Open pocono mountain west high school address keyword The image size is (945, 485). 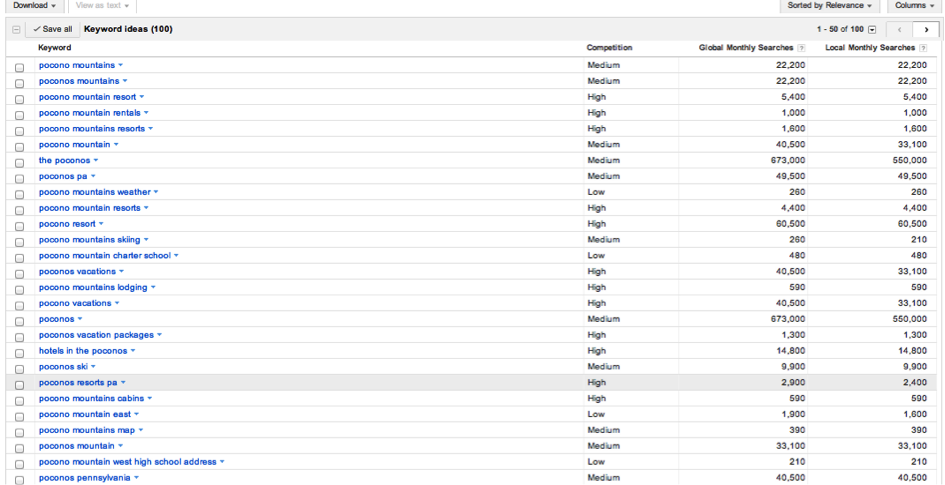pyautogui.click(x=127, y=462)
